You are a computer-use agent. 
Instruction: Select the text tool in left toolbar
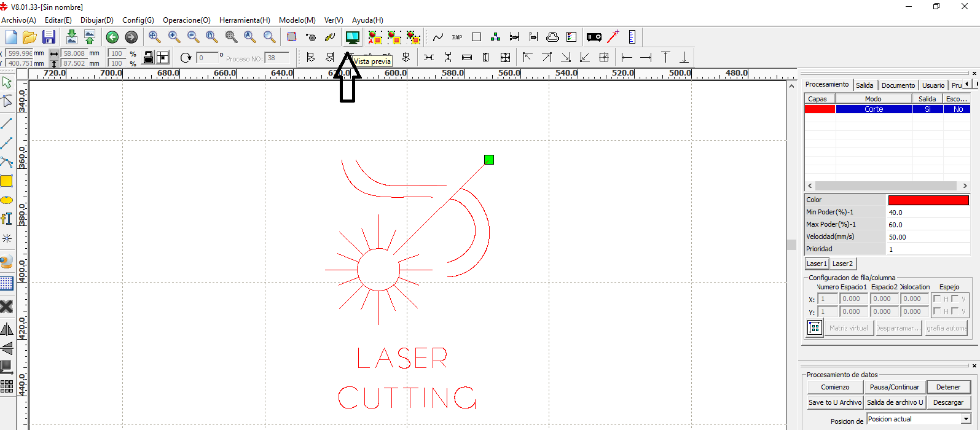tap(6, 219)
